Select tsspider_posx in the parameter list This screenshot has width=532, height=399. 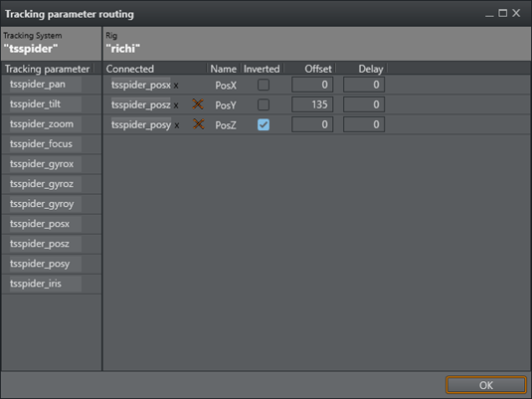pyautogui.click(x=46, y=224)
